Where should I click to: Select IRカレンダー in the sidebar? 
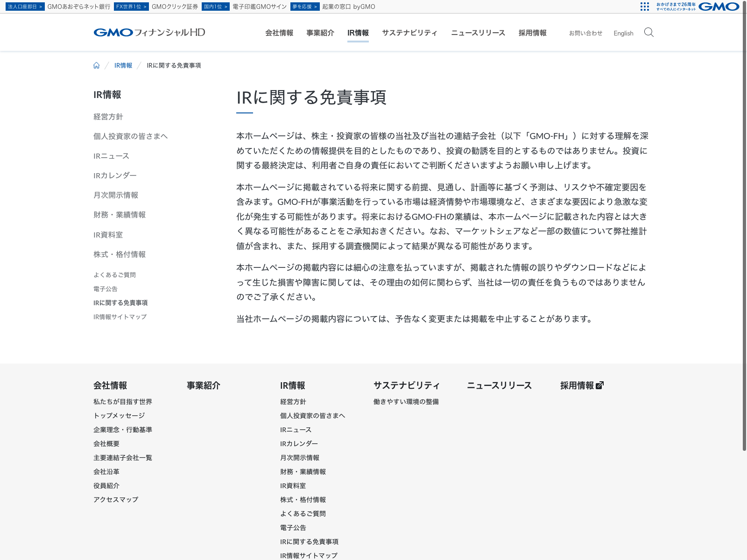click(x=115, y=175)
